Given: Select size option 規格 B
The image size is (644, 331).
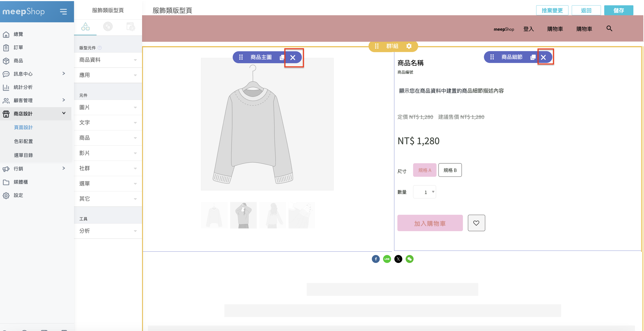Looking at the screenshot, I should point(450,170).
